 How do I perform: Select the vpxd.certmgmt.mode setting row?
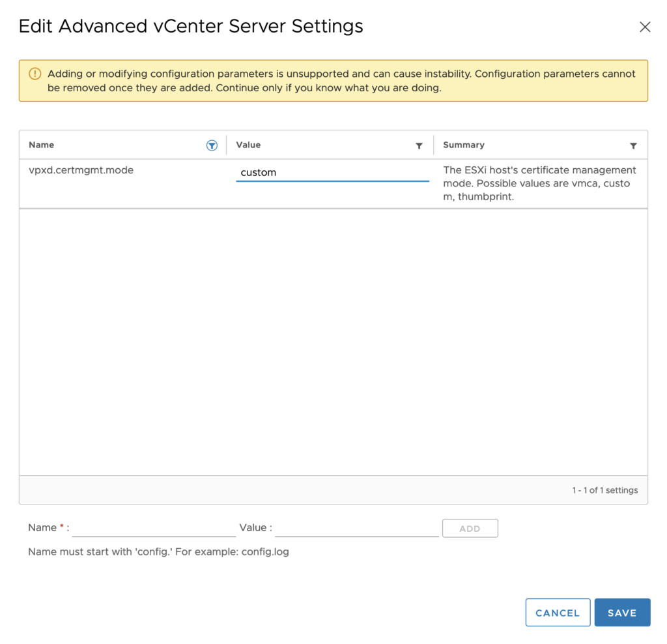point(81,170)
